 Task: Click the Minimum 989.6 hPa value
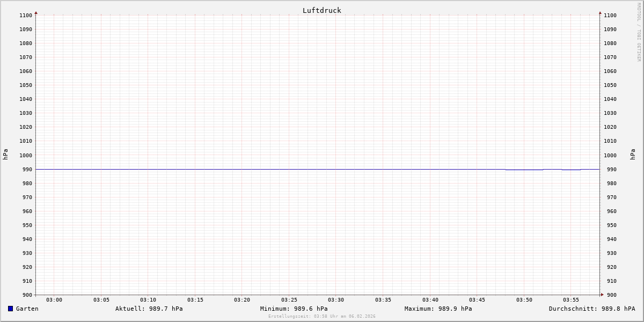pyautogui.click(x=294, y=309)
